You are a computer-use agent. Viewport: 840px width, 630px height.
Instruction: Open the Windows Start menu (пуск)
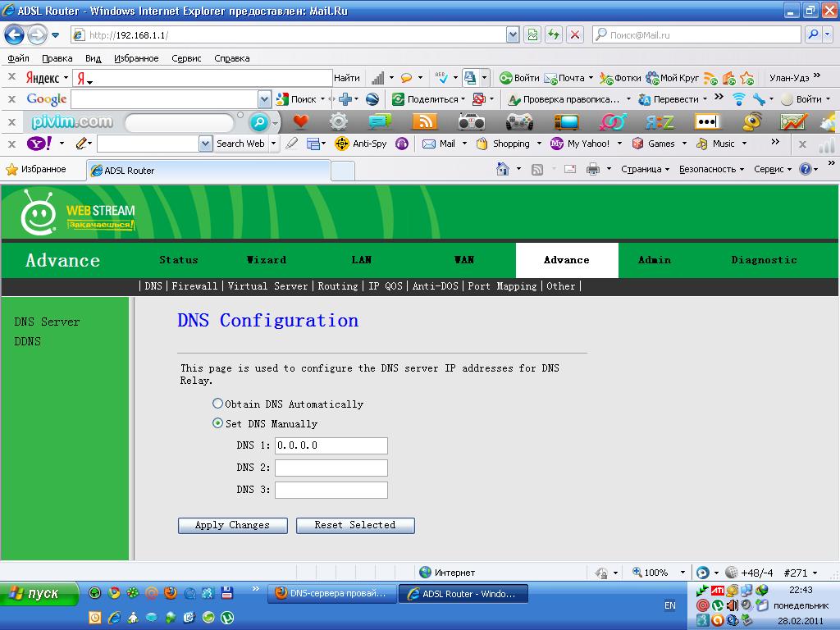tap(39, 594)
